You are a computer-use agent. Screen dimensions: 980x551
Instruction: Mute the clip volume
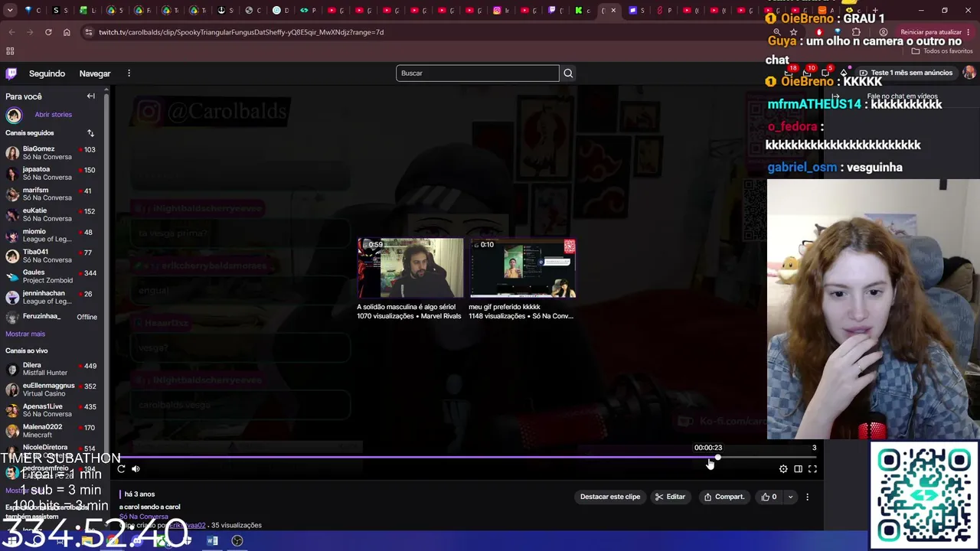(x=136, y=469)
